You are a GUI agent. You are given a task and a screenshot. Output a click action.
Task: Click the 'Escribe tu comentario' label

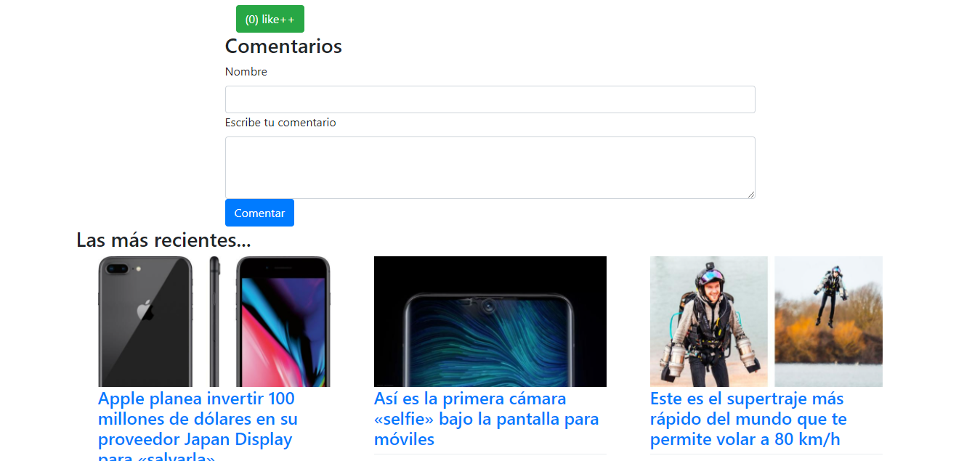(x=280, y=123)
